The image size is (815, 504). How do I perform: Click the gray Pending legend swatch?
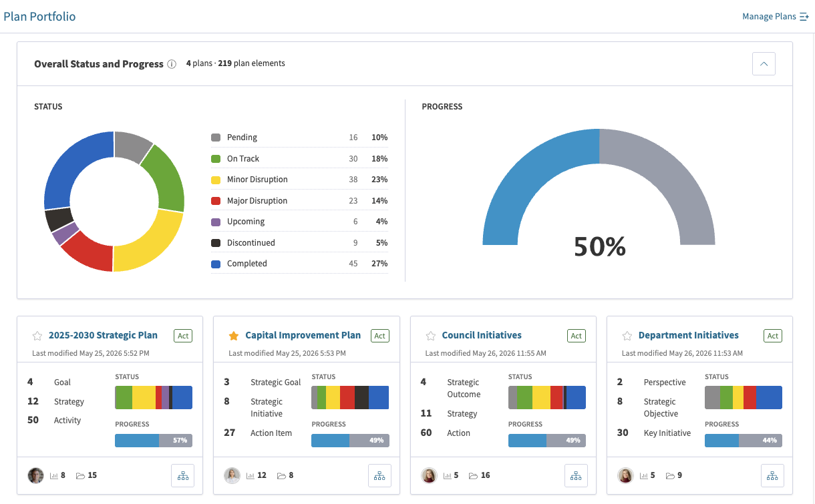216,138
